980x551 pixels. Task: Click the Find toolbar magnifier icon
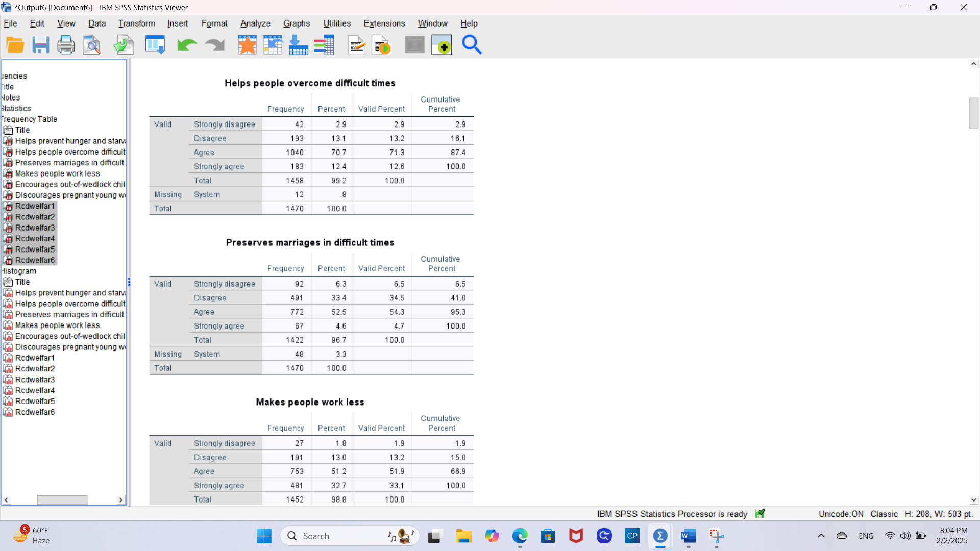click(471, 44)
